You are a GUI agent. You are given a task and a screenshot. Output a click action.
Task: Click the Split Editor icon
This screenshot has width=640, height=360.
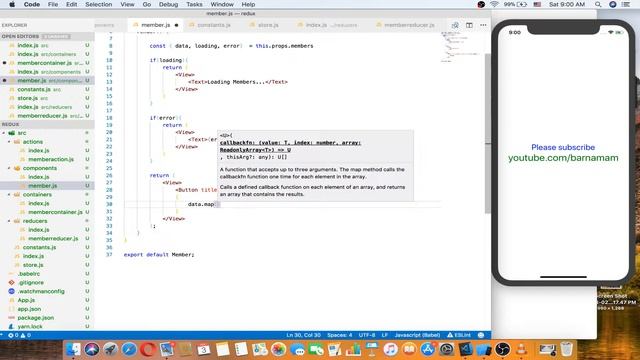[469, 25]
